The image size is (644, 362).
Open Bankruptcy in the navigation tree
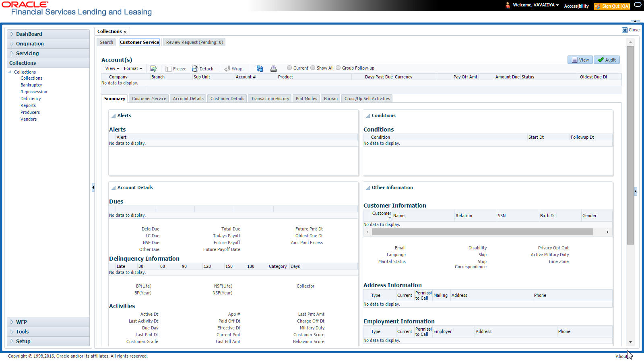tap(31, 85)
